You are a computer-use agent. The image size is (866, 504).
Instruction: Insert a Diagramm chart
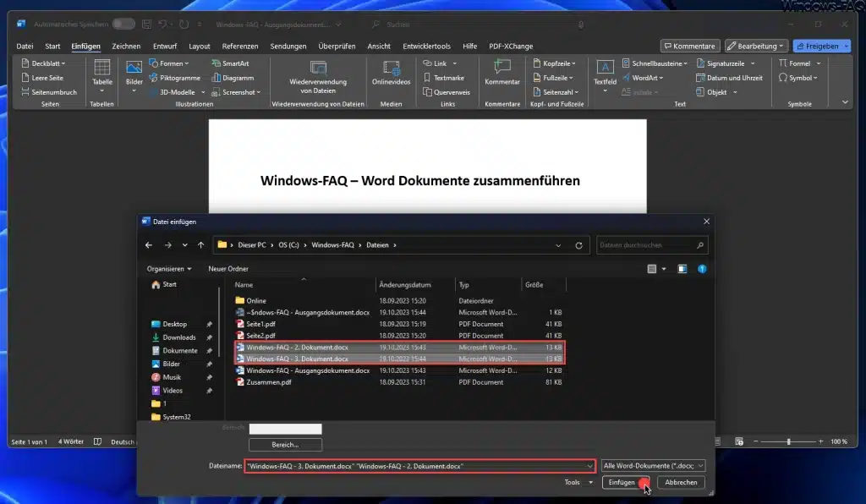coord(233,78)
